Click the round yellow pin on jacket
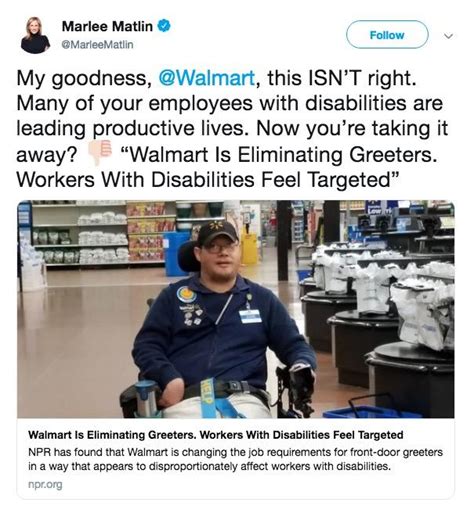This screenshot has height=506, width=474. pos(186,294)
